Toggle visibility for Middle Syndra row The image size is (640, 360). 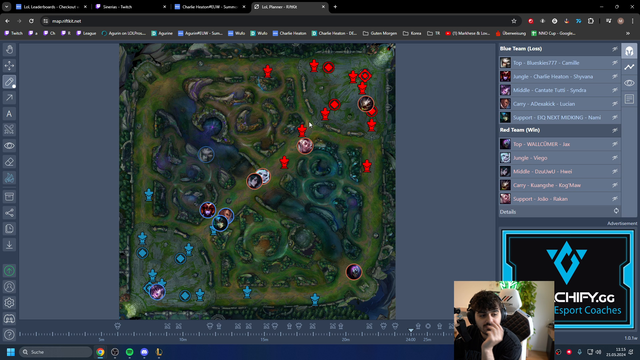point(614,90)
